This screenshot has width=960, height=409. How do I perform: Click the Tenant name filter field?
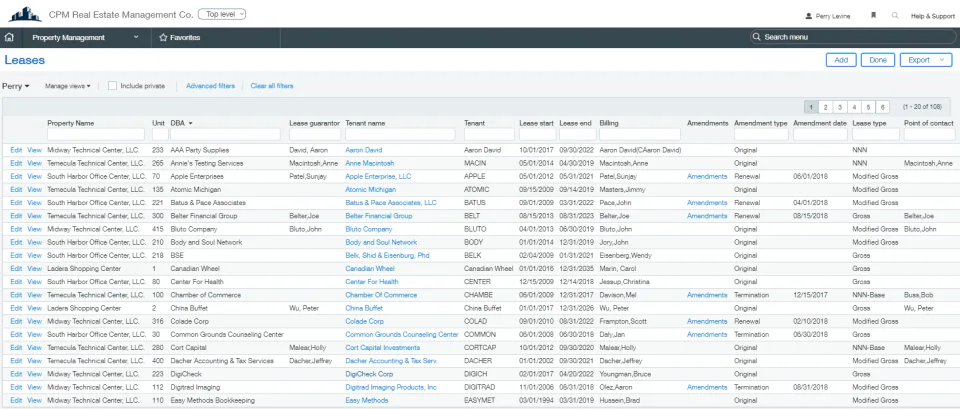[400, 134]
